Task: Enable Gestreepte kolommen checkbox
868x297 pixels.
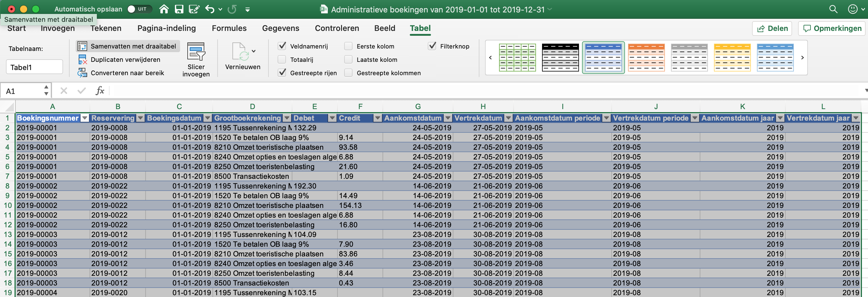Action: [348, 72]
